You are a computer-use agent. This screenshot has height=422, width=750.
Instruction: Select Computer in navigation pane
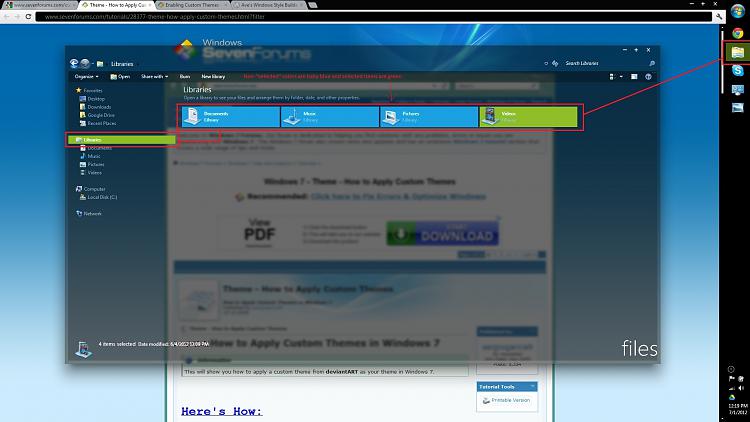90,189
